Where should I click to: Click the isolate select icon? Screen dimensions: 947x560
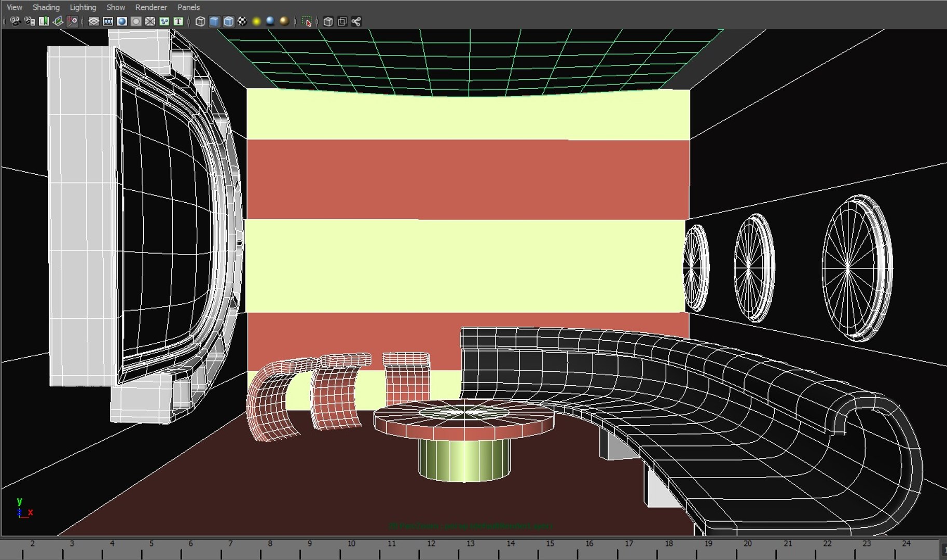[307, 21]
